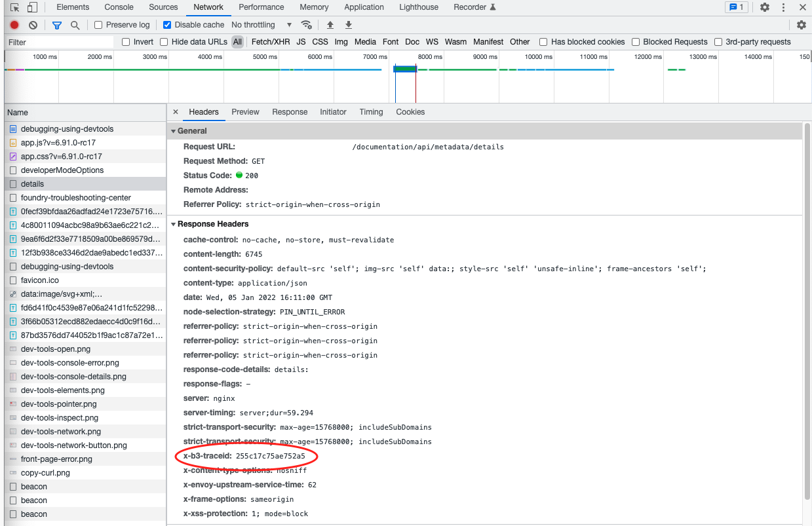Open the Lighthouse panel tab
The image size is (812, 526).
coord(419,7)
